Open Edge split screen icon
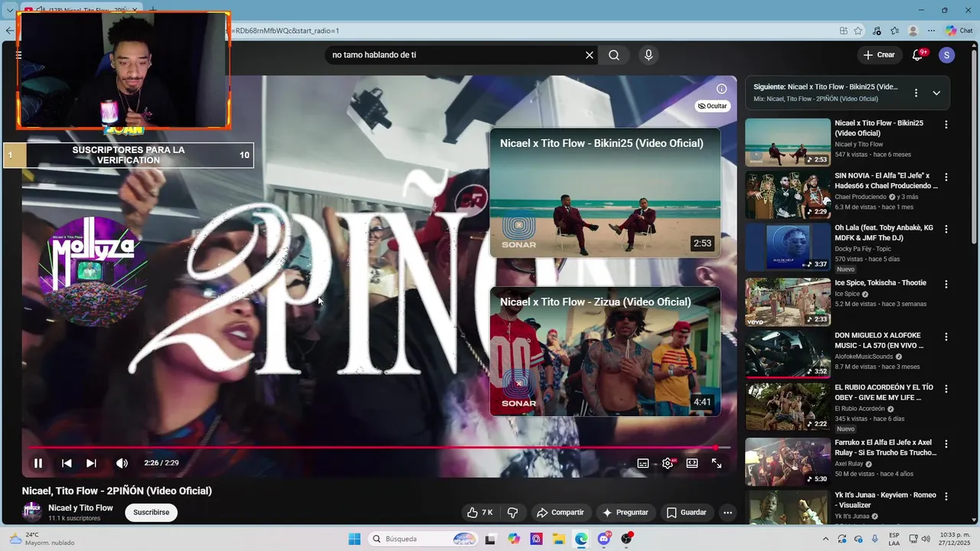Viewport: 980px width, 551px height. click(843, 31)
